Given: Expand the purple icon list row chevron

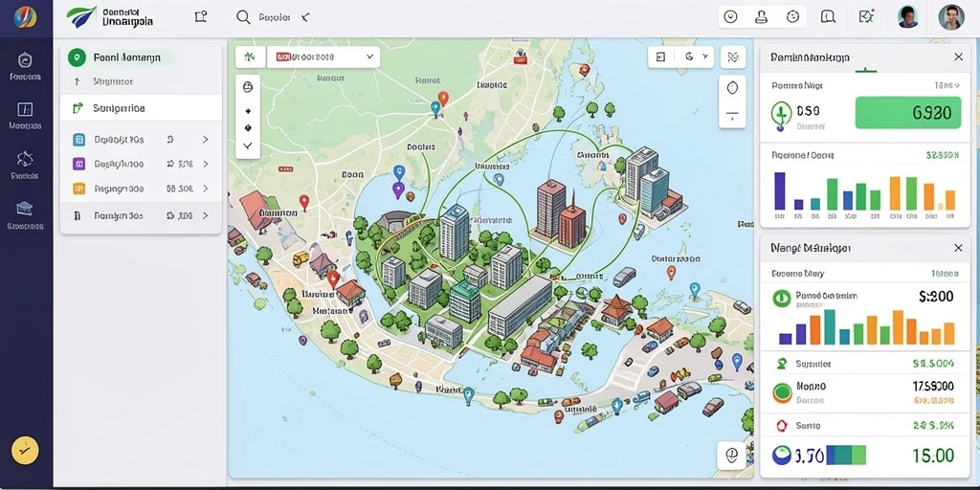Looking at the screenshot, I should [x=205, y=164].
